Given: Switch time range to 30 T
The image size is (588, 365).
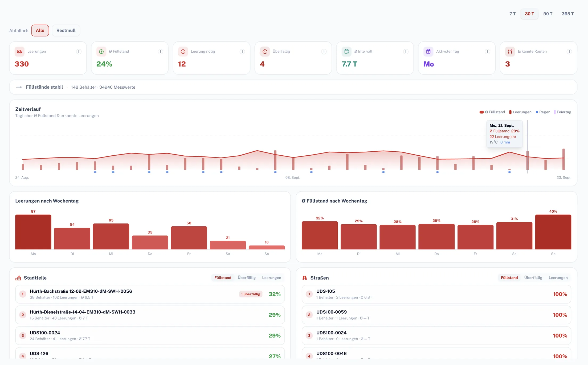Looking at the screenshot, I should [x=529, y=14].
